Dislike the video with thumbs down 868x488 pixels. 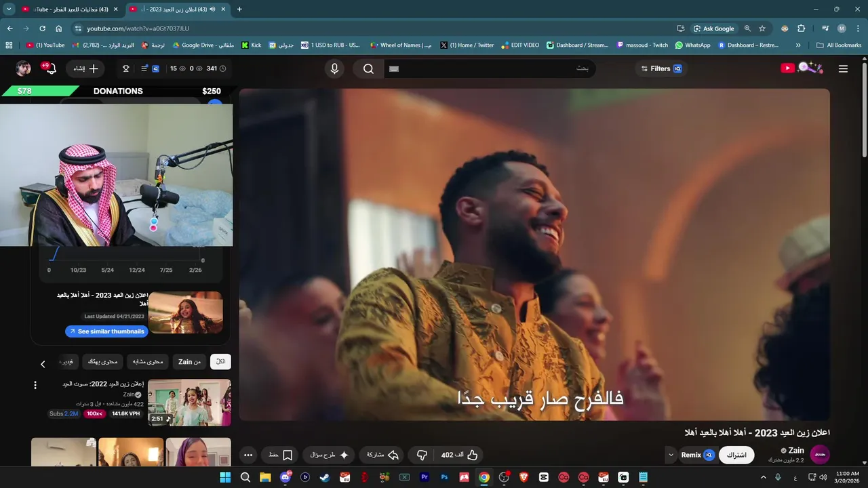(422, 455)
